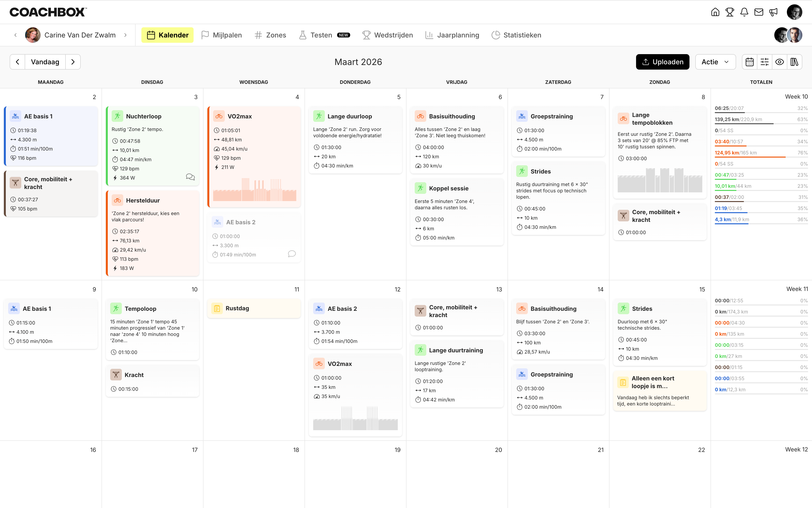Open the comment bubble on Nuchterloop workout
Image resolution: width=812 pixels, height=508 pixels.
(190, 177)
